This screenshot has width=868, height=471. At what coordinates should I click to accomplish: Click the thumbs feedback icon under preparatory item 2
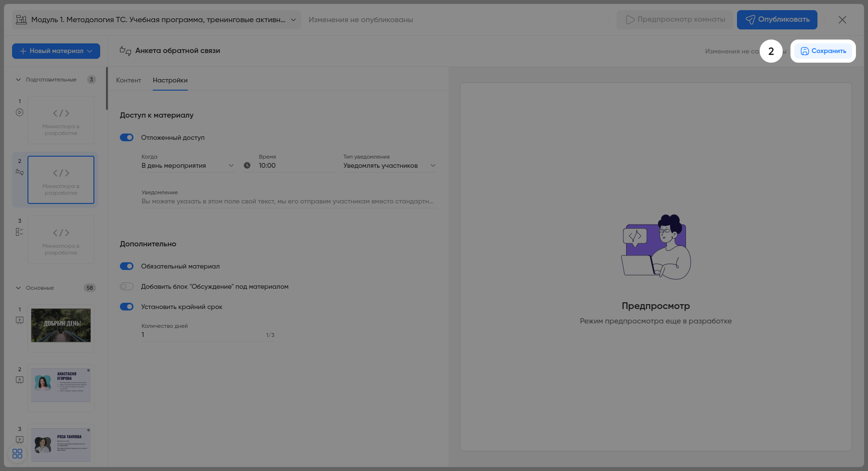[x=19, y=172]
